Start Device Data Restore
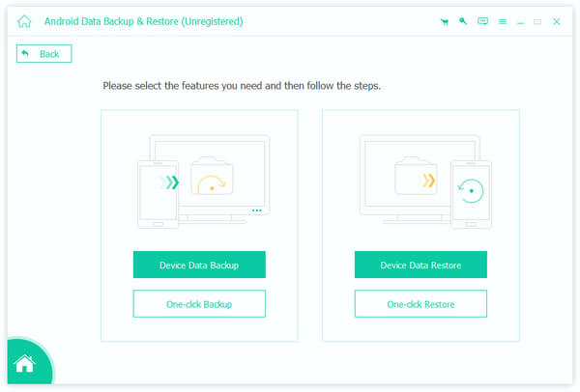 click(x=420, y=265)
